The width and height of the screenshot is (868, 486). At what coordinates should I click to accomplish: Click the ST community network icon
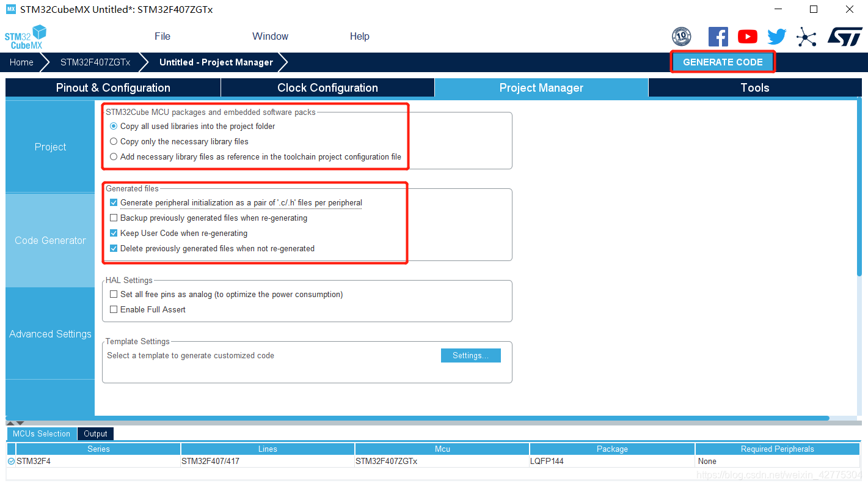click(806, 37)
